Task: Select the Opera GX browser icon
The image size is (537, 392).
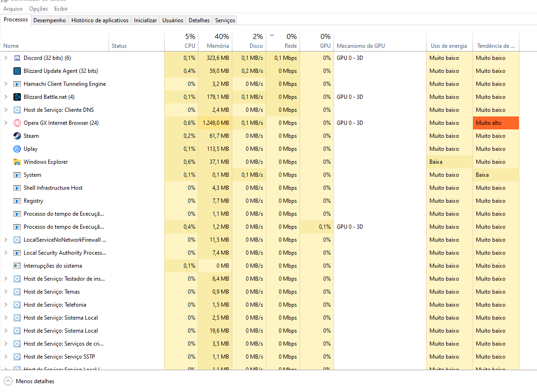Action: point(17,123)
